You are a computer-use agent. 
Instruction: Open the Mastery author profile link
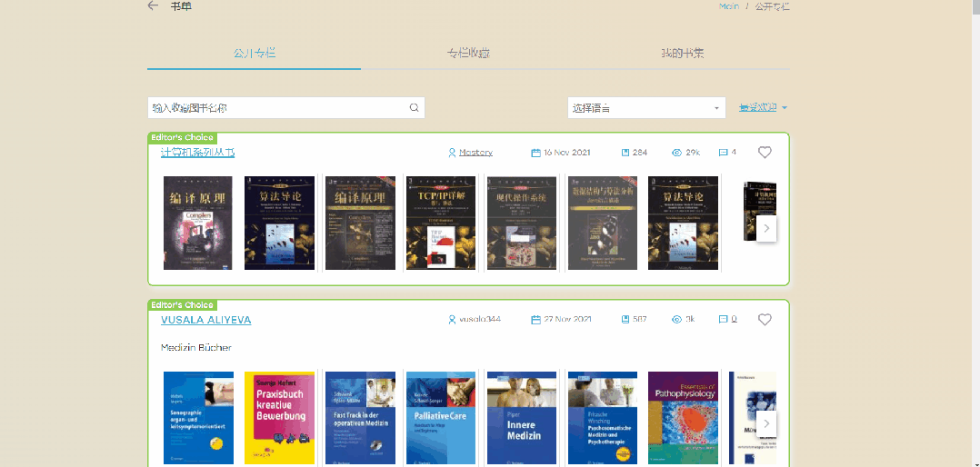coord(475,153)
